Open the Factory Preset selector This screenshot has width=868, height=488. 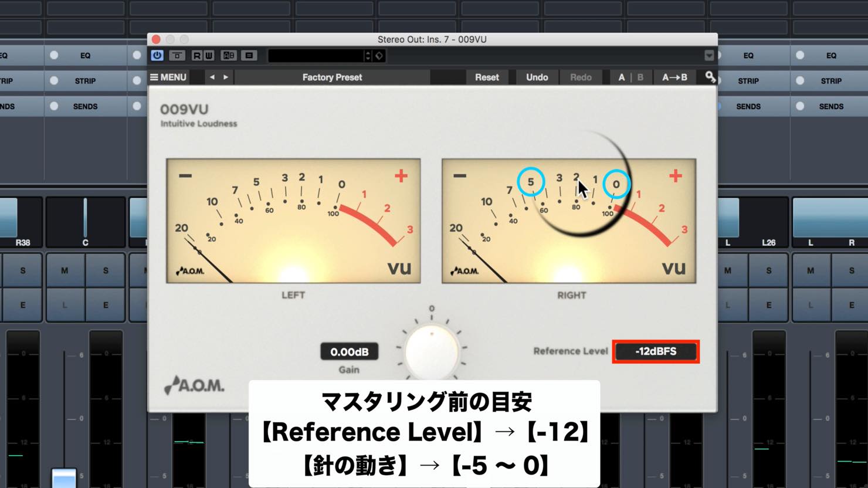click(x=332, y=77)
